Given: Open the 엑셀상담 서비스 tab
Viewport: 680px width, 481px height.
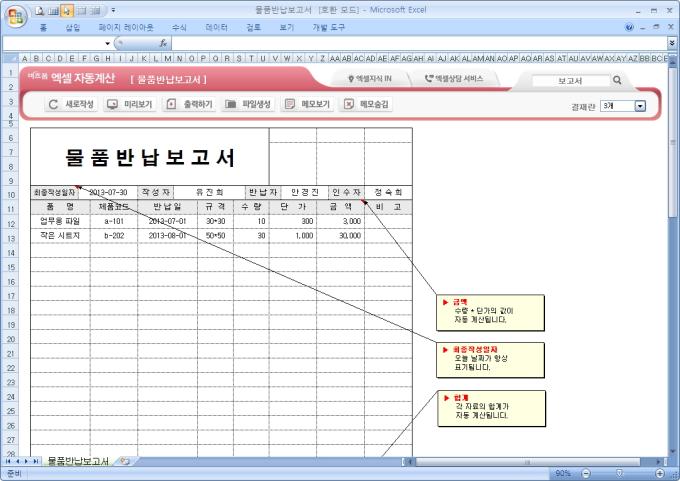Looking at the screenshot, I should [454, 79].
